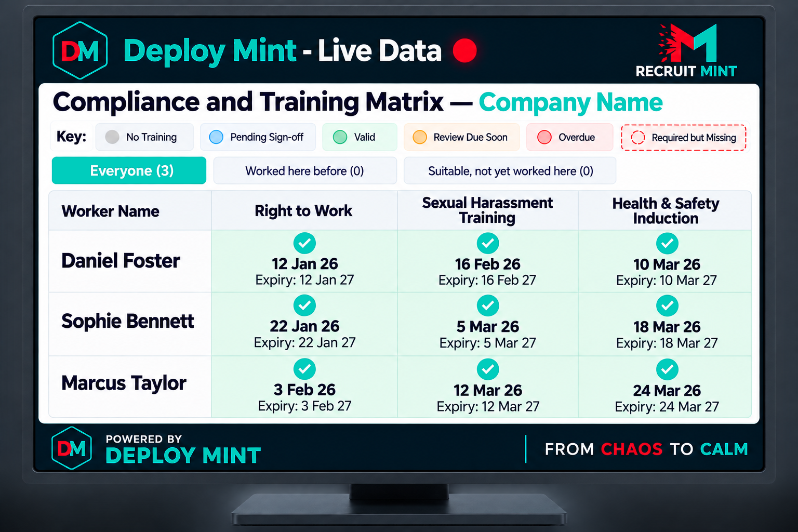Click the DM hexagon logo in footer
The width and height of the screenshot is (798, 532).
click(72, 448)
